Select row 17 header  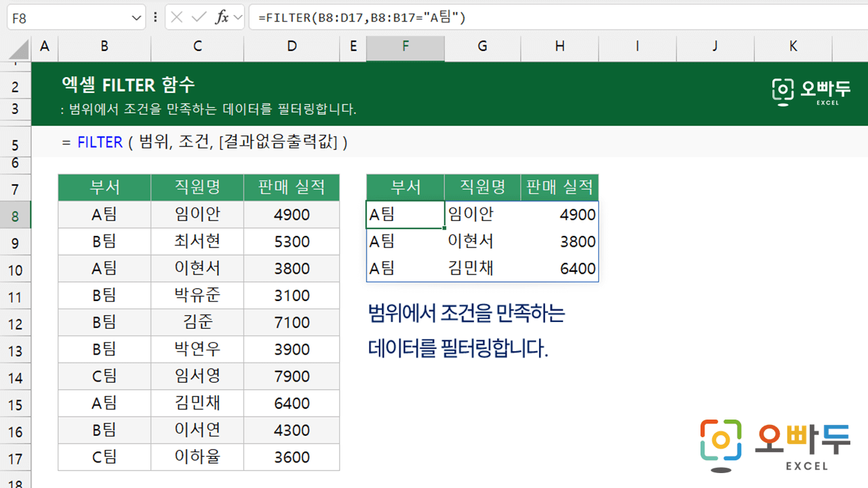click(x=16, y=458)
